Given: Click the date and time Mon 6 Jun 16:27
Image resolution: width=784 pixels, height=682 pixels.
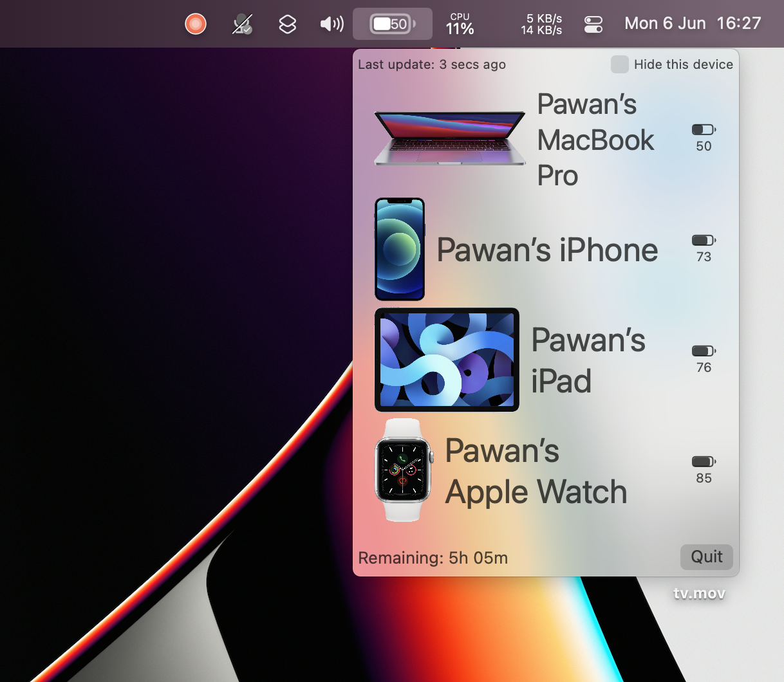Looking at the screenshot, I should tap(693, 24).
